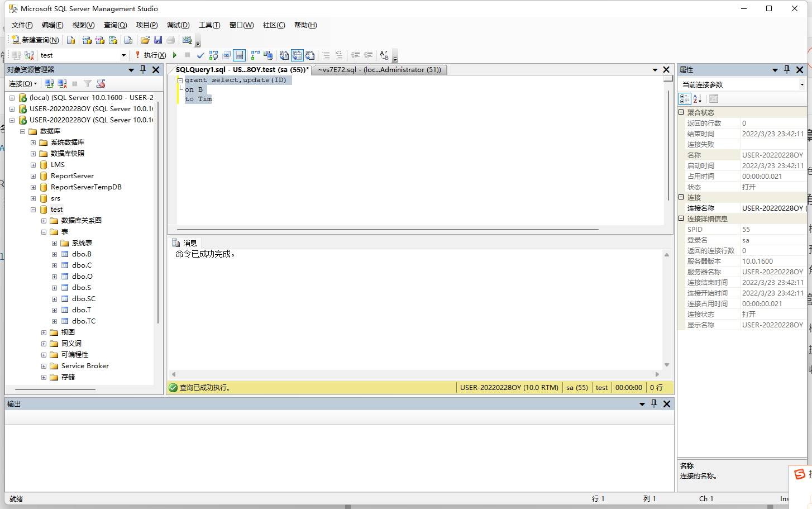Open the 调试(D) menu
Viewport: 812px width, 509px height.
point(178,25)
